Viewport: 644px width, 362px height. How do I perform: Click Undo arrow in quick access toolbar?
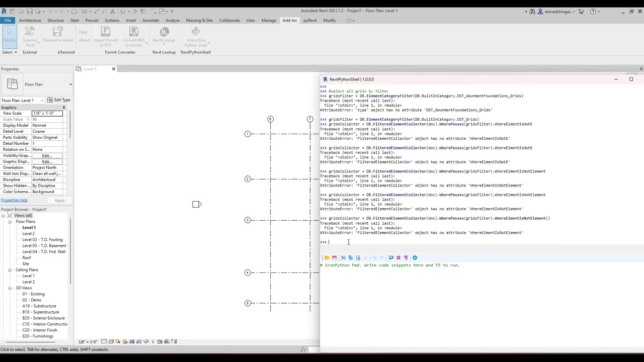[50, 11]
